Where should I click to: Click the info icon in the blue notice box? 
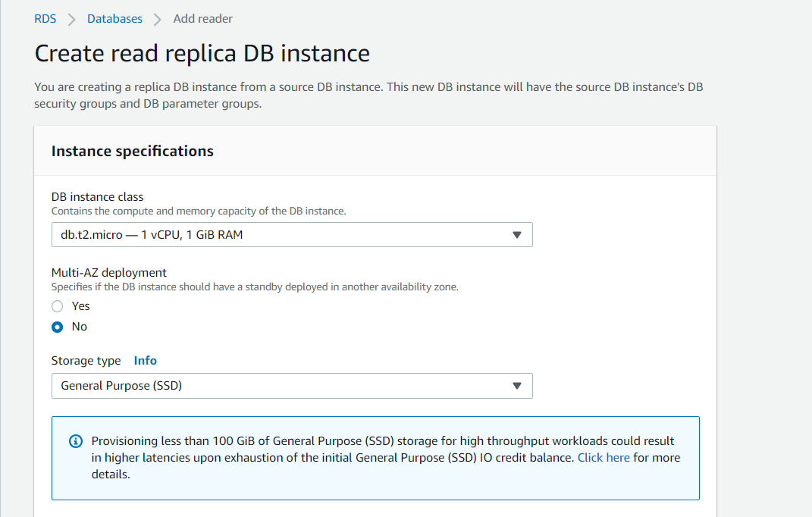(x=76, y=440)
